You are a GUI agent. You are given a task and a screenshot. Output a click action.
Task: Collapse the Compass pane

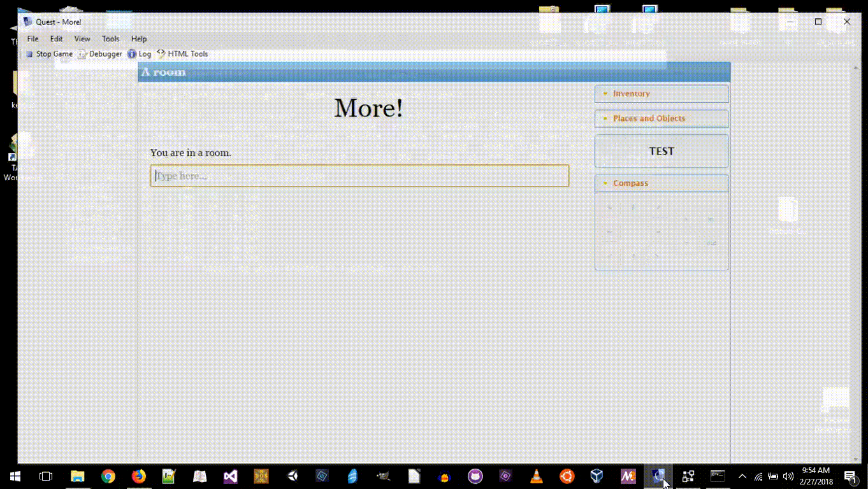[662, 183]
